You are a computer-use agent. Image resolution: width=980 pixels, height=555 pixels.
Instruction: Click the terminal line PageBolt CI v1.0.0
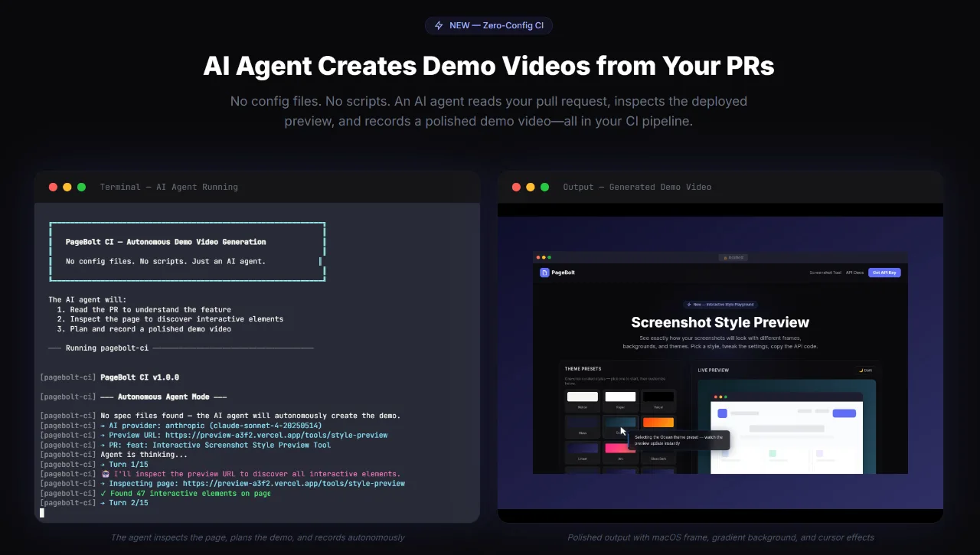pyautogui.click(x=139, y=377)
